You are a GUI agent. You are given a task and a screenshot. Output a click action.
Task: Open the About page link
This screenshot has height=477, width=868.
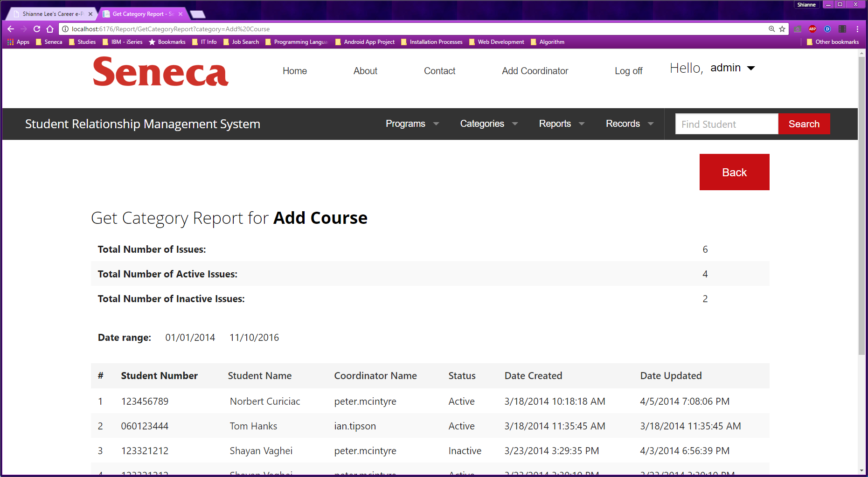coord(365,71)
